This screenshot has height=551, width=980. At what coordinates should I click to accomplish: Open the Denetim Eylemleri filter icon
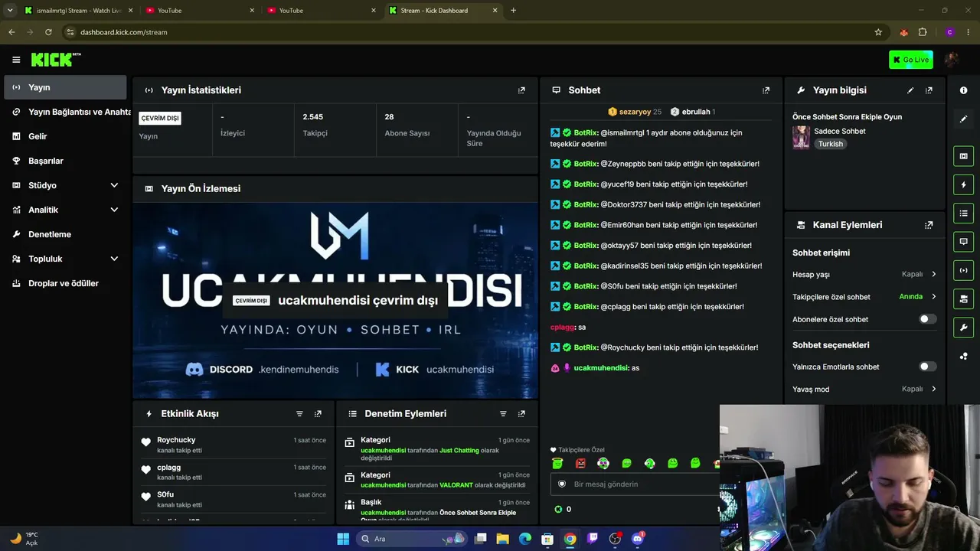503,414
